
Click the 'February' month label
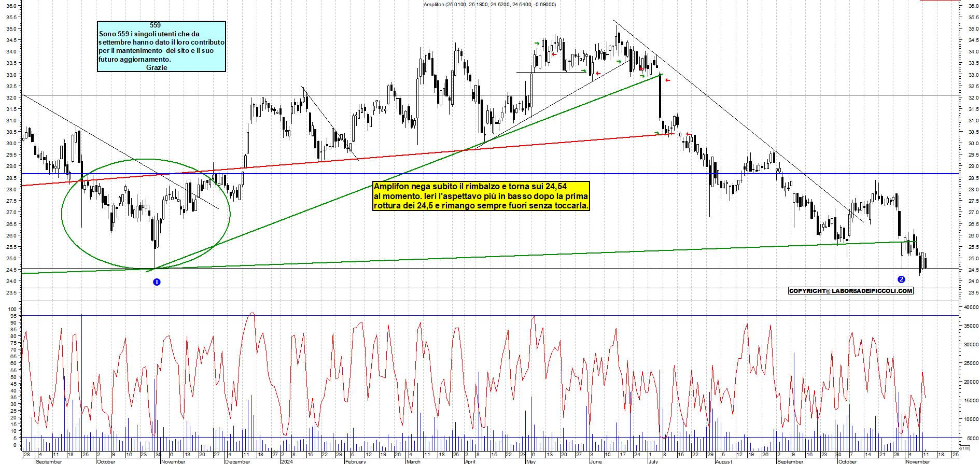[x=356, y=461]
